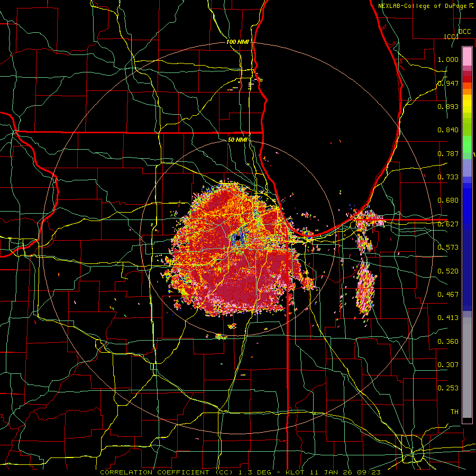
Task: Click the KLOT station ID in the caption
Action: [x=295, y=472]
